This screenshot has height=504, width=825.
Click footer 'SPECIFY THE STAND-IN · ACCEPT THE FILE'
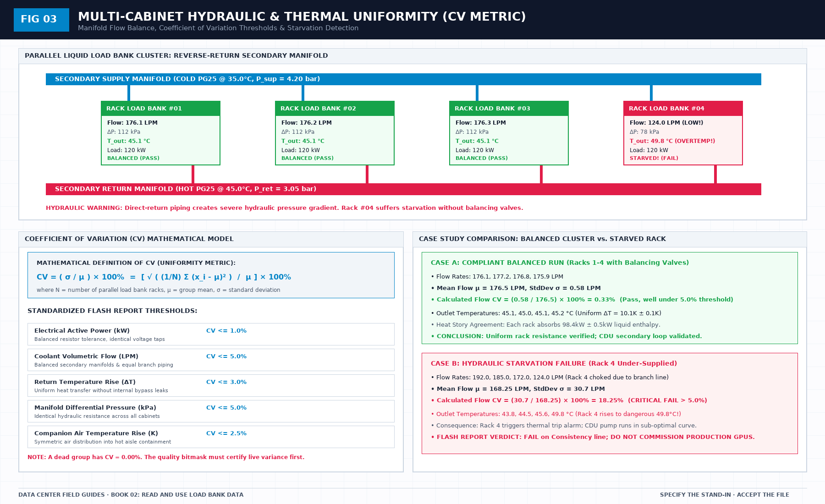725,495
